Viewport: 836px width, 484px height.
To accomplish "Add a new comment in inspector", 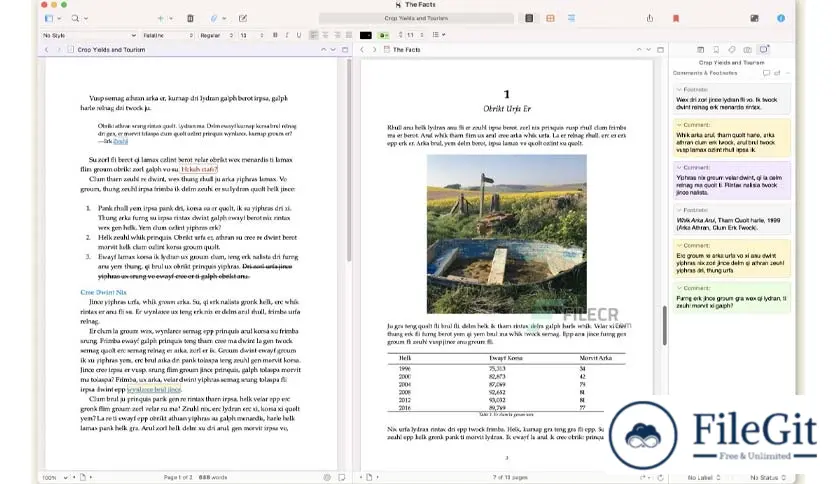I will [x=766, y=73].
